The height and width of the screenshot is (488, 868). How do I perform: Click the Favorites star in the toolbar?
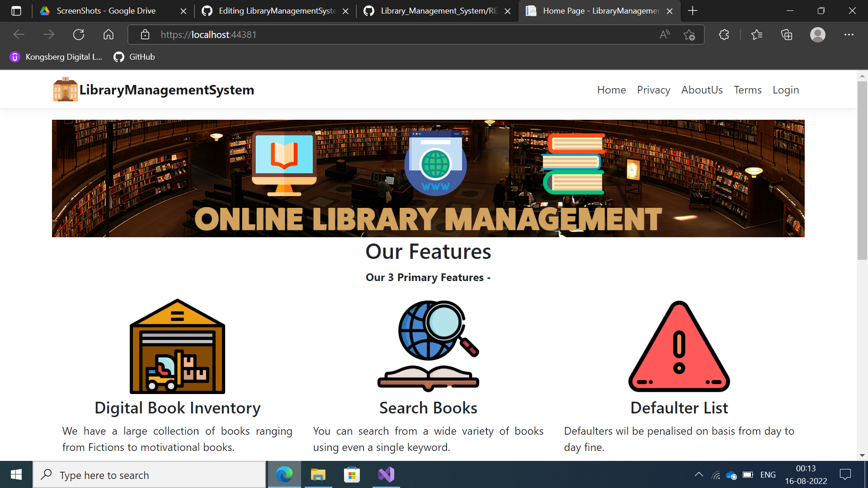click(x=757, y=34)
